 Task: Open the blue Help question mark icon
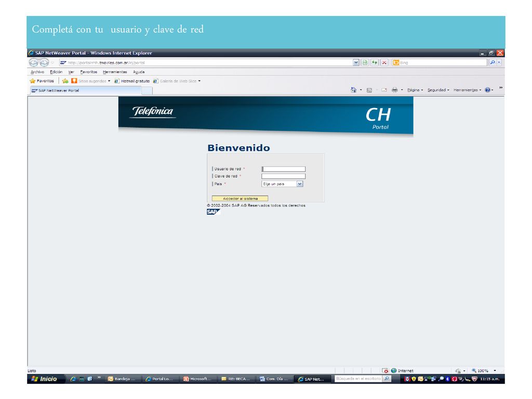pos(487,90)
